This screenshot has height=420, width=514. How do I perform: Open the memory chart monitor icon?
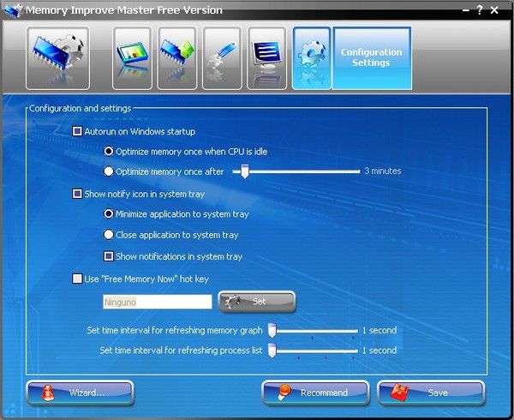click(132, 58)
